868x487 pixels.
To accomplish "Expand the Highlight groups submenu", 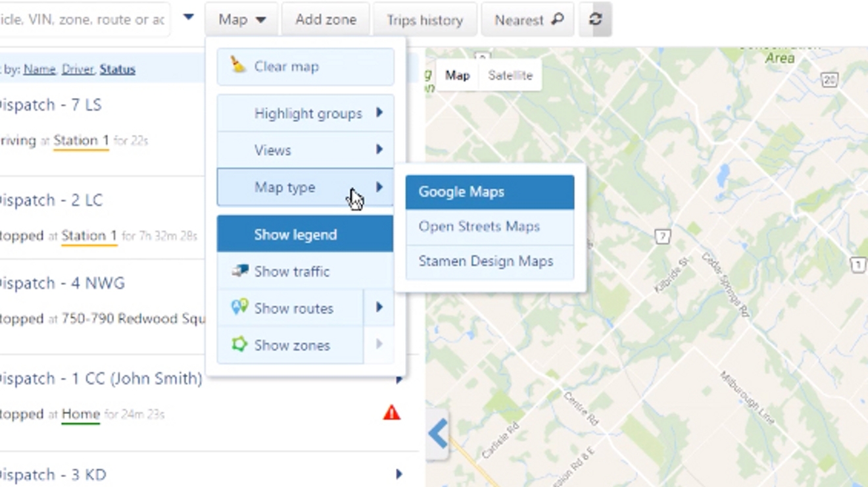I will pos(307,113).
